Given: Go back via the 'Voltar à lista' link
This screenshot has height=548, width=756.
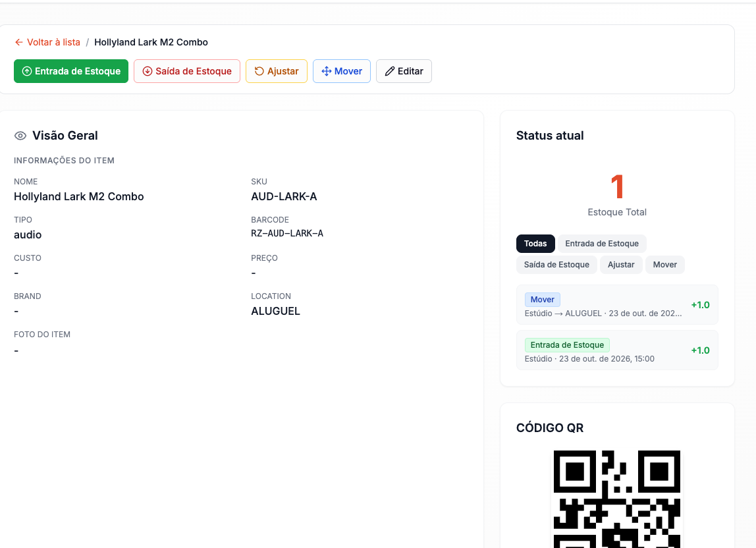Looking at the screenshot, I should 47,42.
